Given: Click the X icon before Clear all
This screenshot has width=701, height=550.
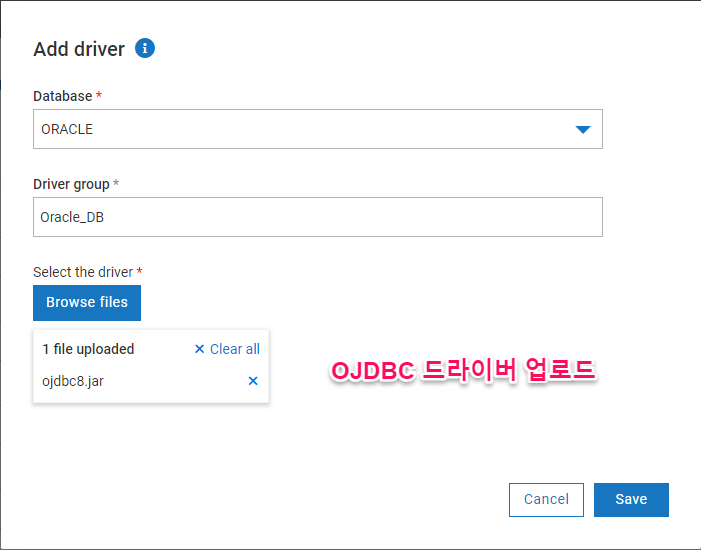Looking at the screenshot, I should pyautogui.click(x=199, y=349).
